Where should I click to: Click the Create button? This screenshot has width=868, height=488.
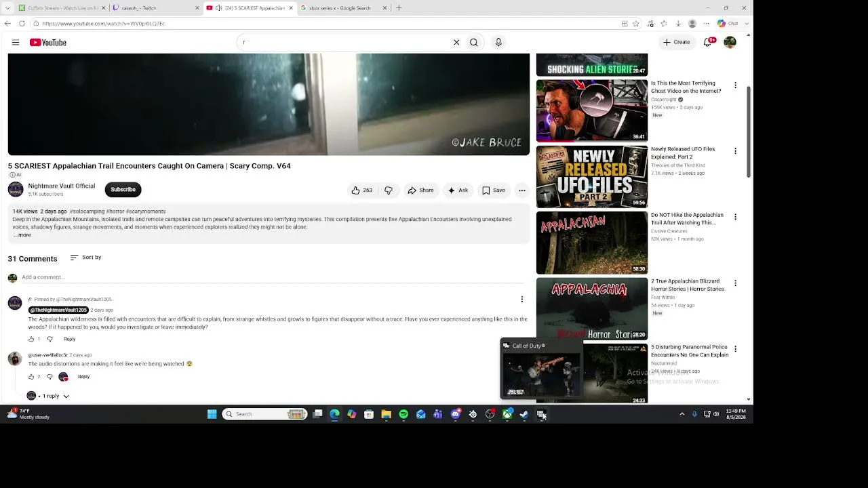pyautogui.click(x=676, y=42)
